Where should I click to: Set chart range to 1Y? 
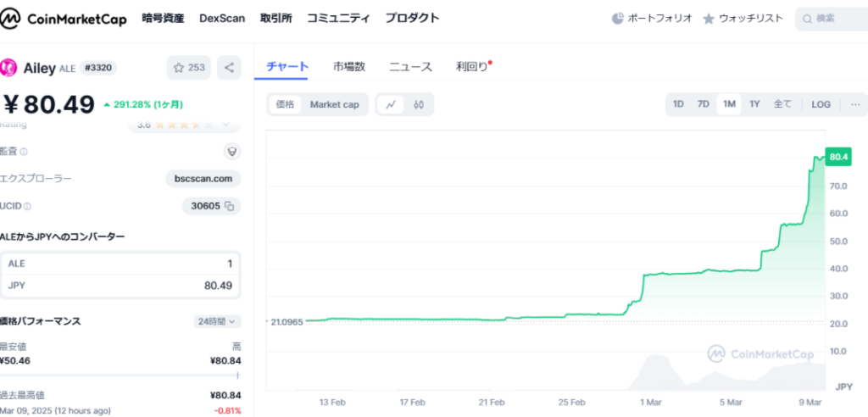pyautogui.click(x=754, y=104)
